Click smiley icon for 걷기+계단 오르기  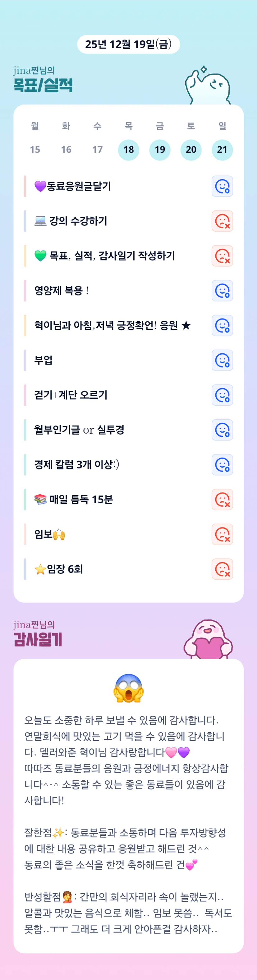222,395
